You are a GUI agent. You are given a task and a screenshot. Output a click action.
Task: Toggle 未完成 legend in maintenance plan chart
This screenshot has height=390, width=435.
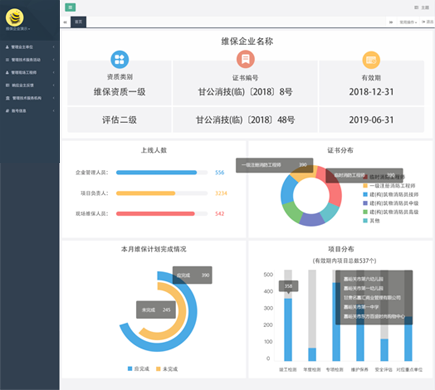(x=167, y=369)
